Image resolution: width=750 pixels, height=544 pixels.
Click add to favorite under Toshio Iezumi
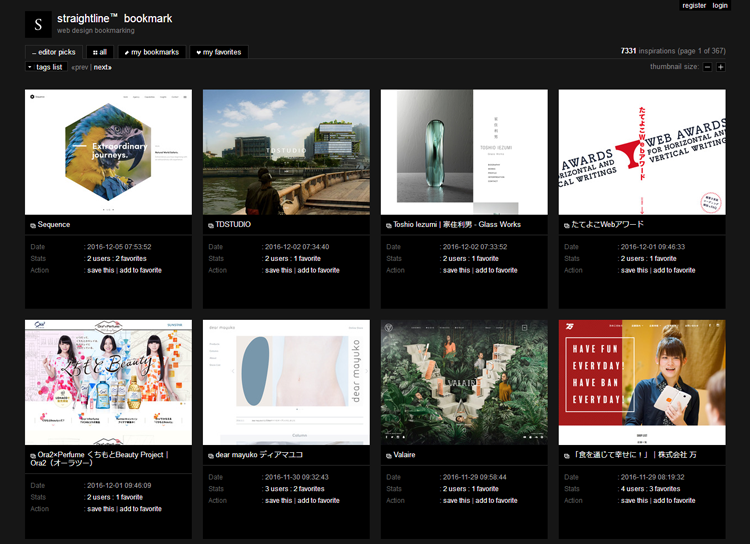(496, 270)
